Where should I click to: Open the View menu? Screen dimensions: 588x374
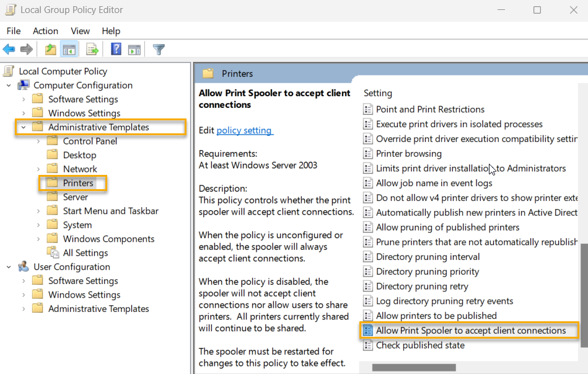(80, 30)
